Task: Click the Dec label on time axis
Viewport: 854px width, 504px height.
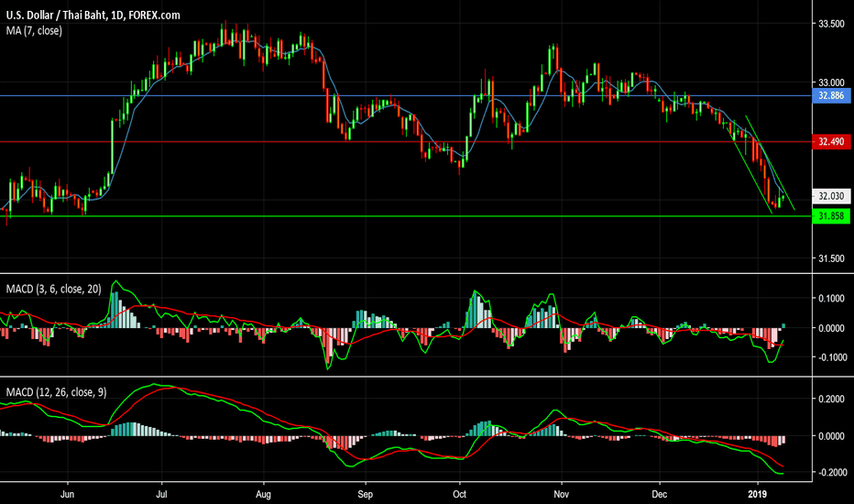Action: click(660, 494)
